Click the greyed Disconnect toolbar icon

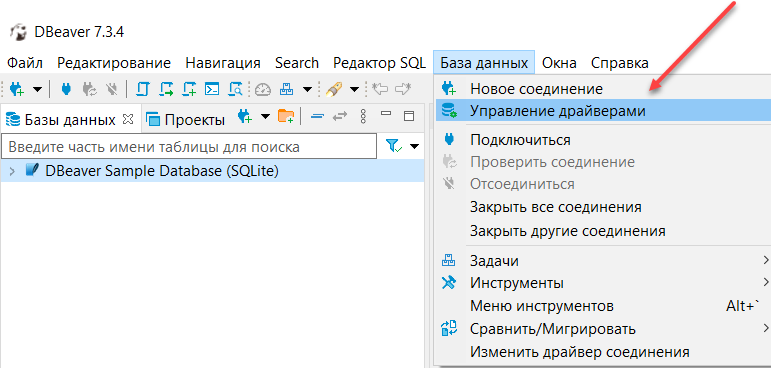pos(112,89)
